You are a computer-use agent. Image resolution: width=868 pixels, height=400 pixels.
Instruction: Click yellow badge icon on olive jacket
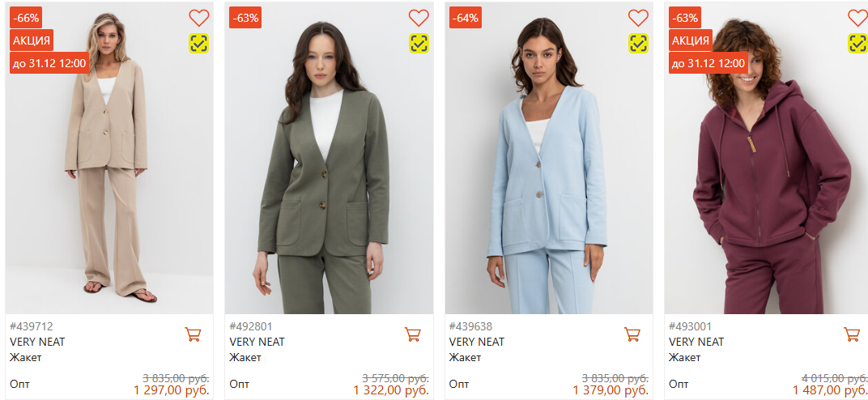(x=419, y=43)
